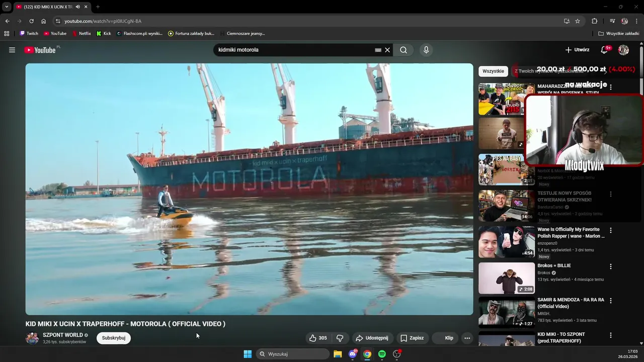Screen dimensions: 644x362
Task: Open File Explorer from the taskbar
Action: click(x=338, y=354)
